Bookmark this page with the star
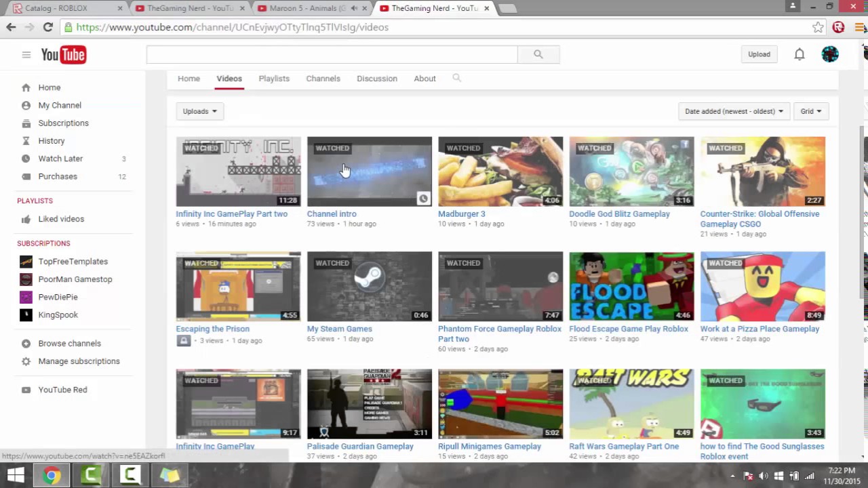This screenshot has width=868, height=488. point(818,27)
